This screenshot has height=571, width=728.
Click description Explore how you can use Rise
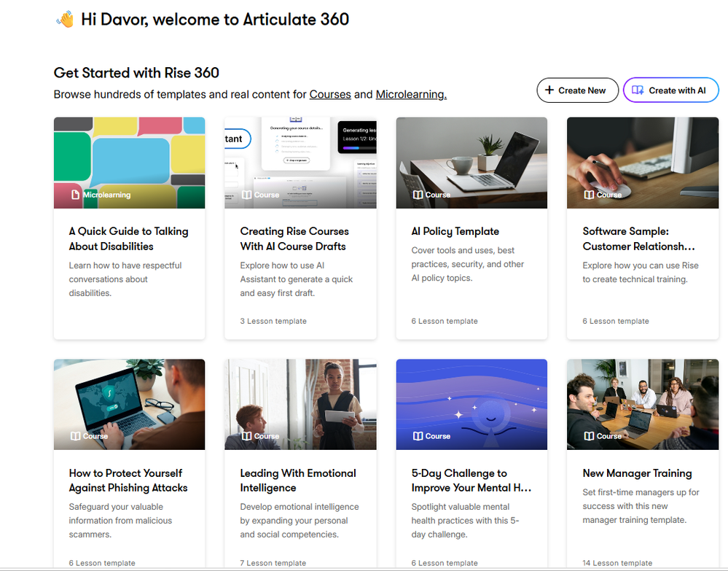(641, 272)
